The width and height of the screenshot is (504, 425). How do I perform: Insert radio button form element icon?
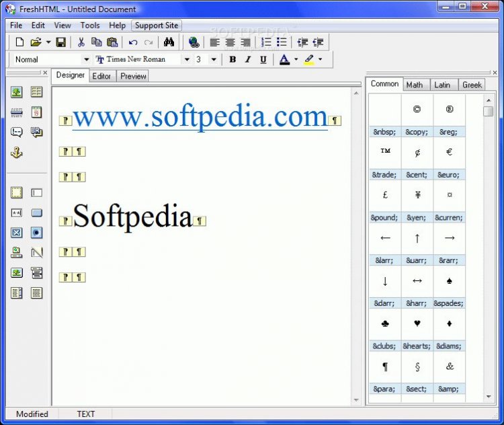[37, 233]
